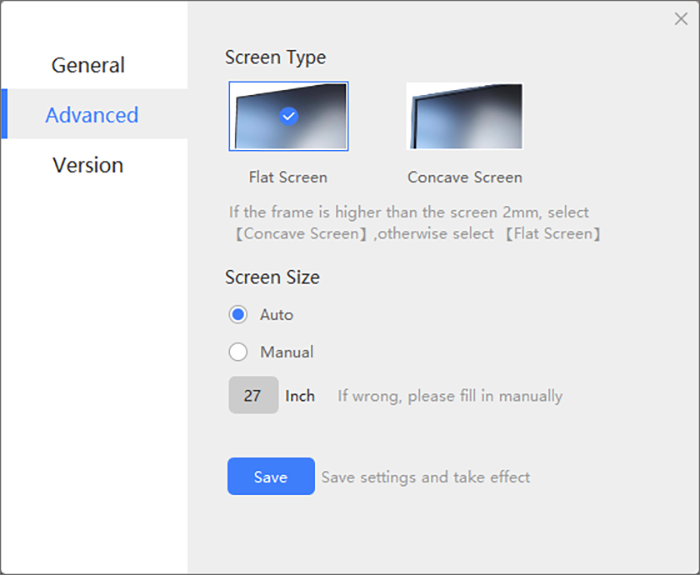
Task: Click the 27 inch size field
Action: [x=254, y=395]
